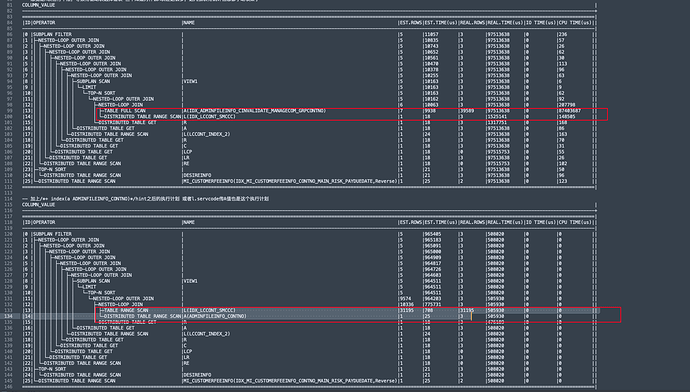Image resolution: width=690 pixels, height=392 pixels.
Task: Click estimated time value 9938
Action: pos(430,111)
